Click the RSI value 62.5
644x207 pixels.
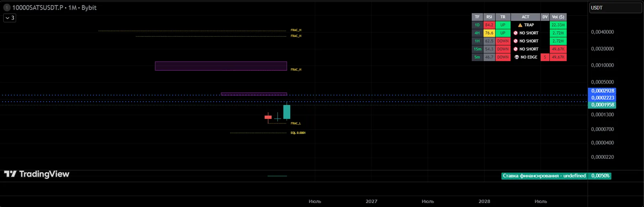coord(489,41)
